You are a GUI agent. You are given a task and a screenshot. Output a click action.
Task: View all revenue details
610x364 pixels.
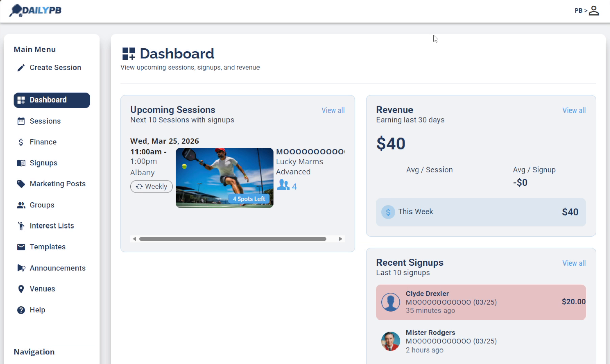[574, 110]
